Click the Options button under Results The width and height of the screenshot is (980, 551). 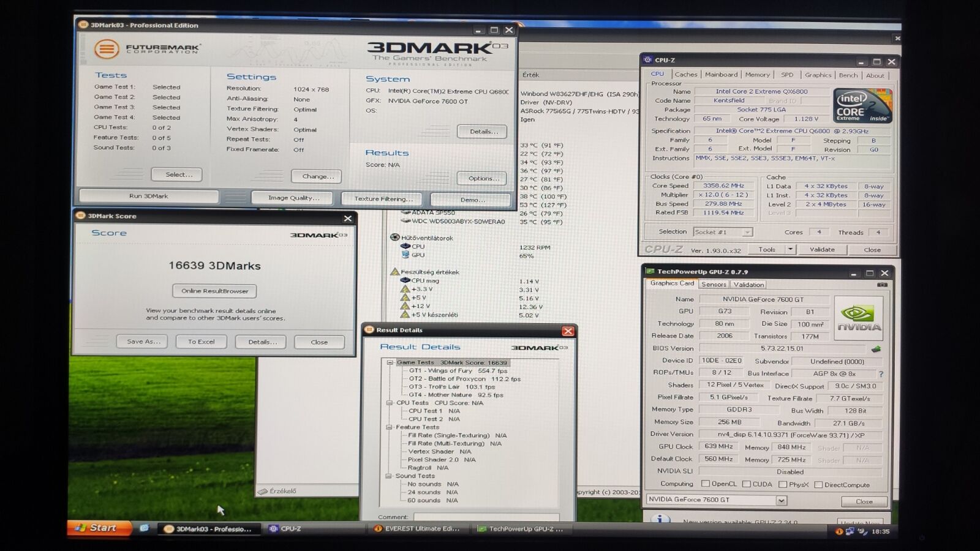(x=483, y=178)
